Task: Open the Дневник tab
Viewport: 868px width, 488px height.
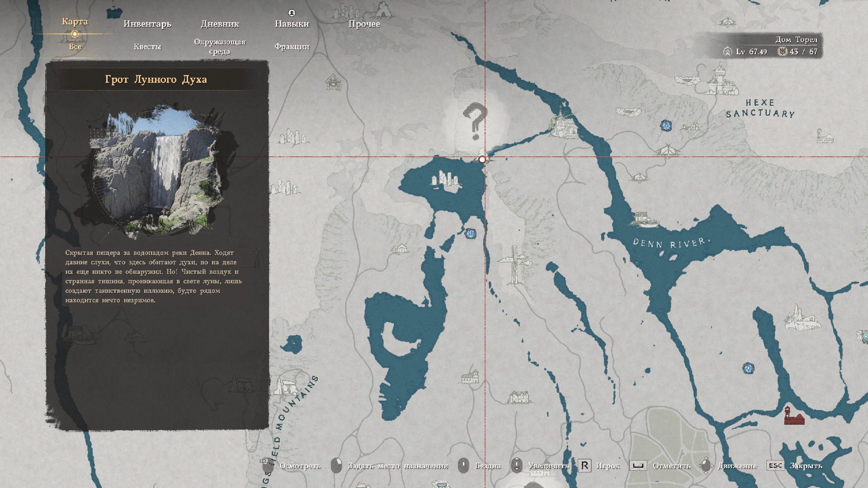Action: click(x=220, y=23)
